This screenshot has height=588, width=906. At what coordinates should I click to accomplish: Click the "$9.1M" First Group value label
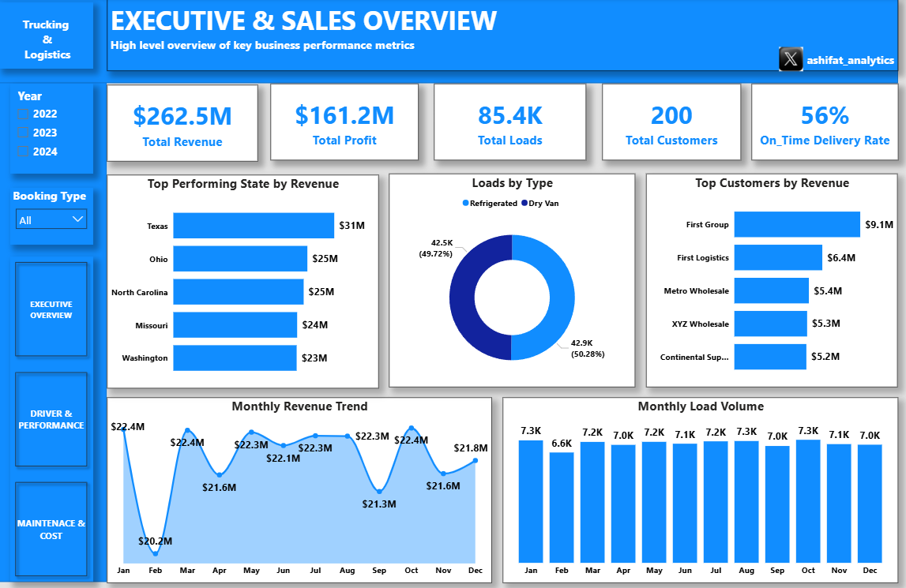pos(879,224)
